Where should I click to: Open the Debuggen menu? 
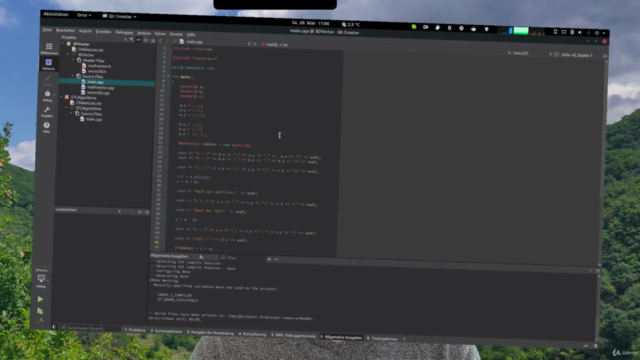coord(124,32)
